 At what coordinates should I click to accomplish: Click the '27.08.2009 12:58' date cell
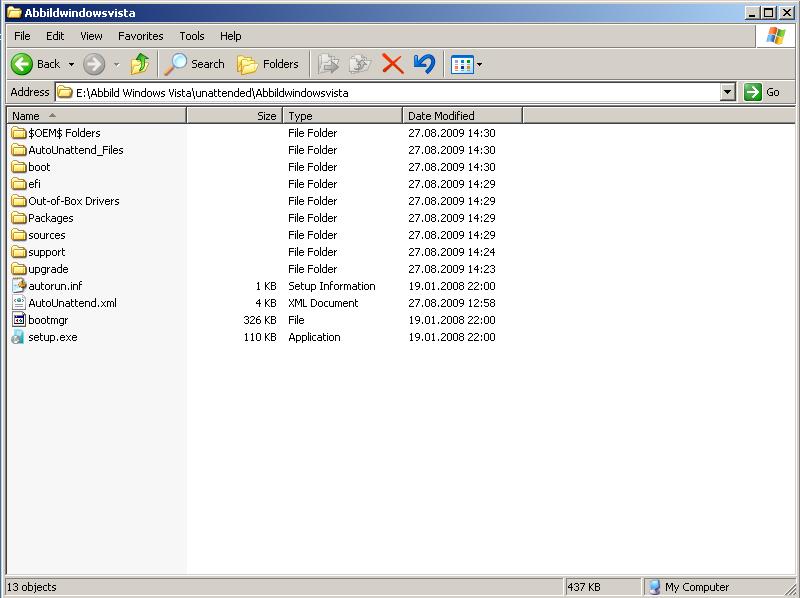pos(452,303)
